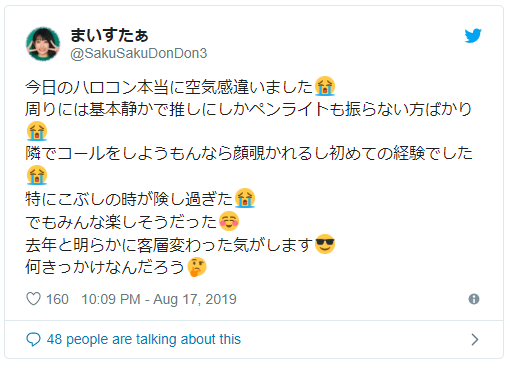Click the tweet line starting with 周りには基本静か
Viewport: 510px width, 368px height.
click(x=248, y=109)
